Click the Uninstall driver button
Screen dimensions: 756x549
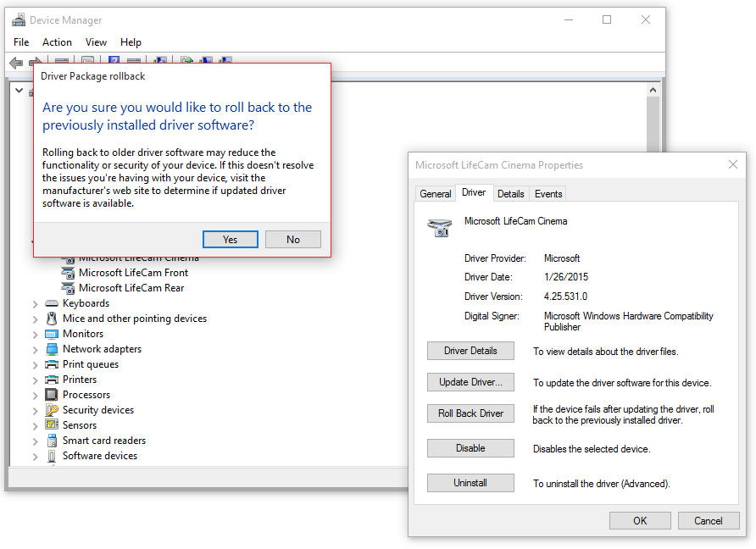pyautogui.click(x=470, y=483)
